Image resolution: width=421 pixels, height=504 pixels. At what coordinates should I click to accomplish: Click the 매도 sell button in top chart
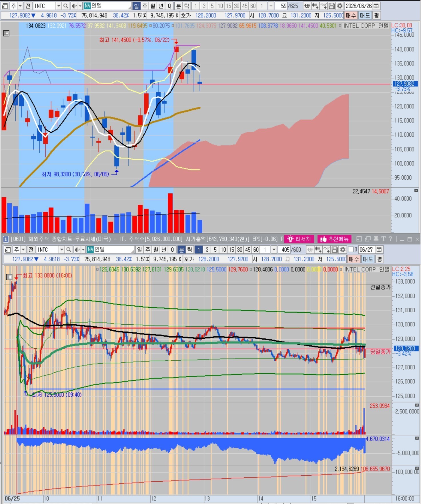coord(365,15)
